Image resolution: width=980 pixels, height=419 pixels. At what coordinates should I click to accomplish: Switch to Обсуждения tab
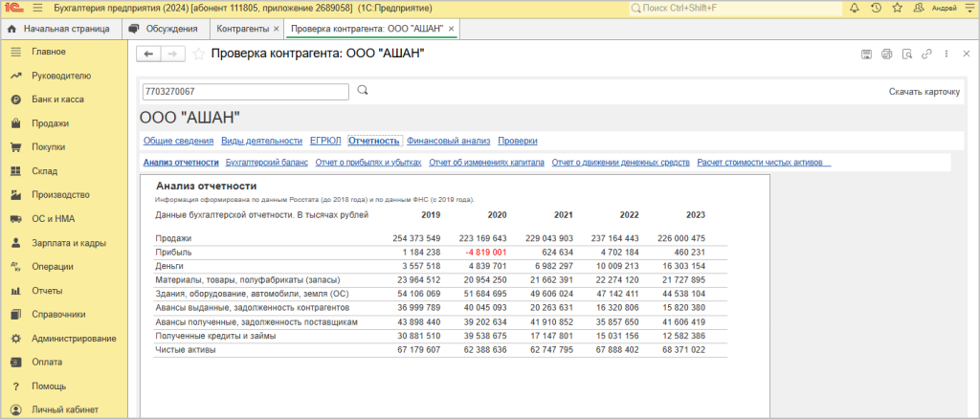tap(164, 29)
